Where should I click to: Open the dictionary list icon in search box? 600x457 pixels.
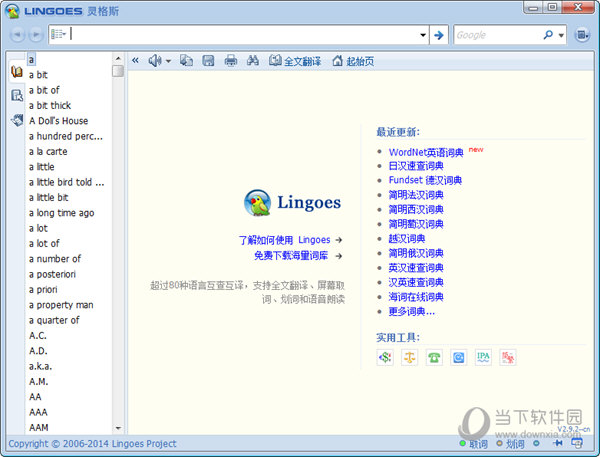point(59,34)
